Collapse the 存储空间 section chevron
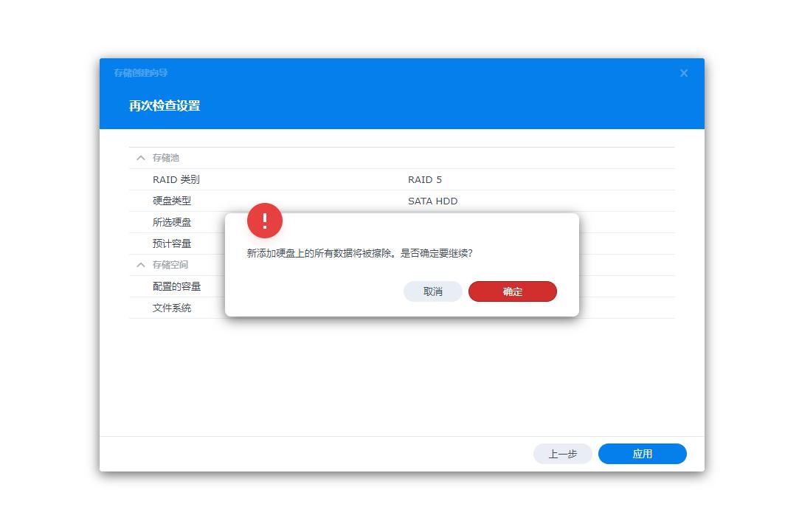 click(x=140, y=264)
